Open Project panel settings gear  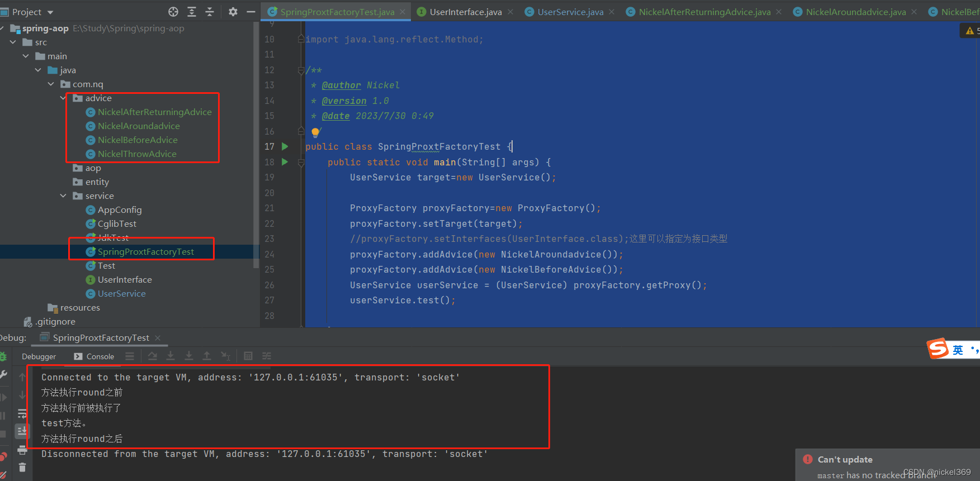[x=233, y=12]
